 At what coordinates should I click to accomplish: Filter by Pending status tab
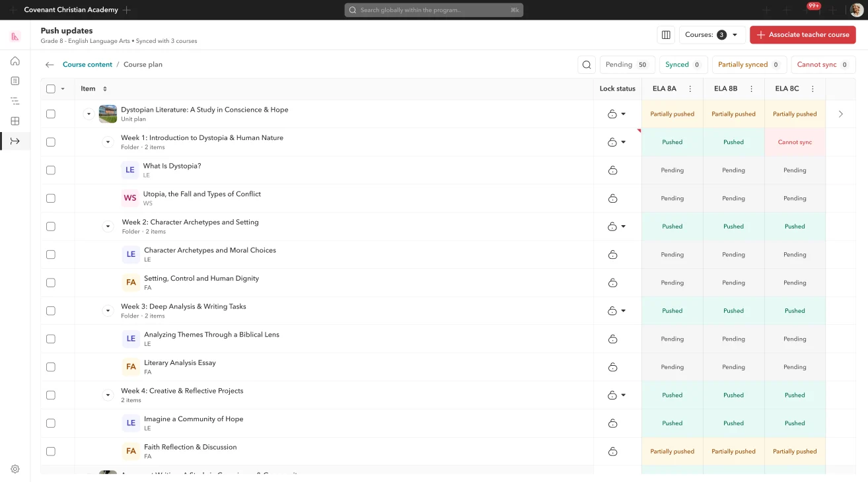coord(627,65)
